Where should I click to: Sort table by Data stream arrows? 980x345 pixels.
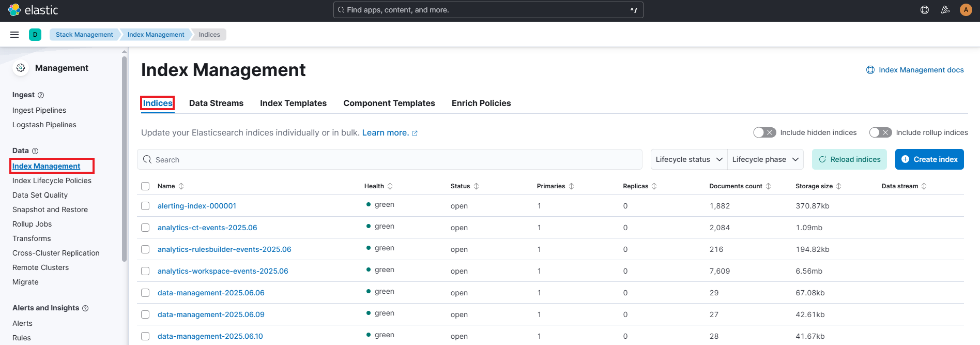click(924, 186)
